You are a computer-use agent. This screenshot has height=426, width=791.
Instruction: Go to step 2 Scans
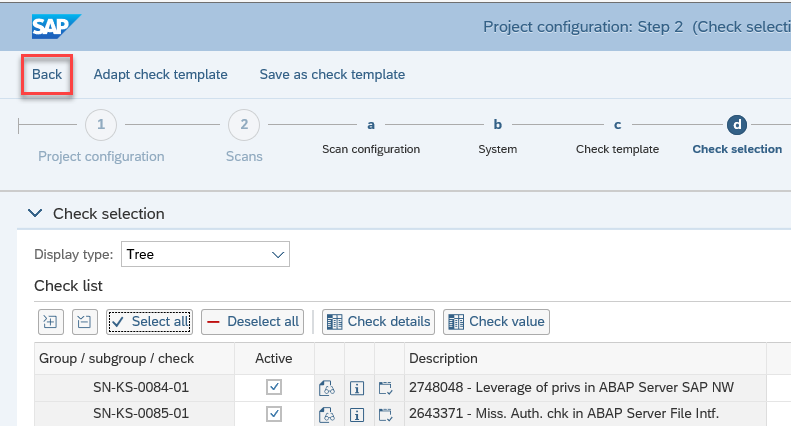(244, 125)
